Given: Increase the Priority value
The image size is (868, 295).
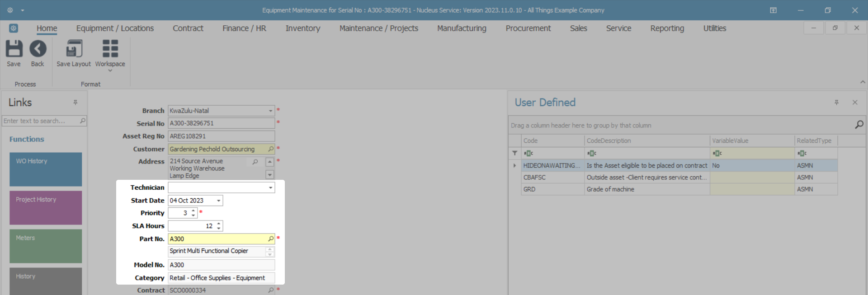Looking at the screenshot, I should [x=193, y=211].
